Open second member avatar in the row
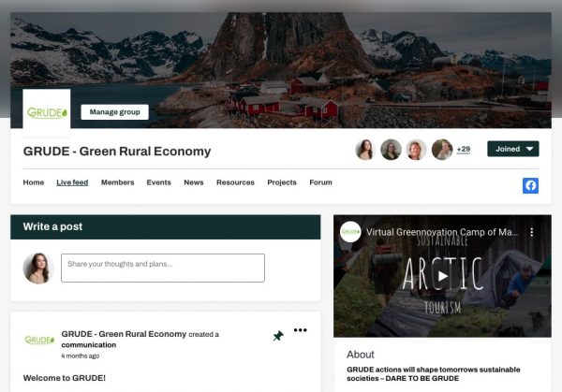 391,150
